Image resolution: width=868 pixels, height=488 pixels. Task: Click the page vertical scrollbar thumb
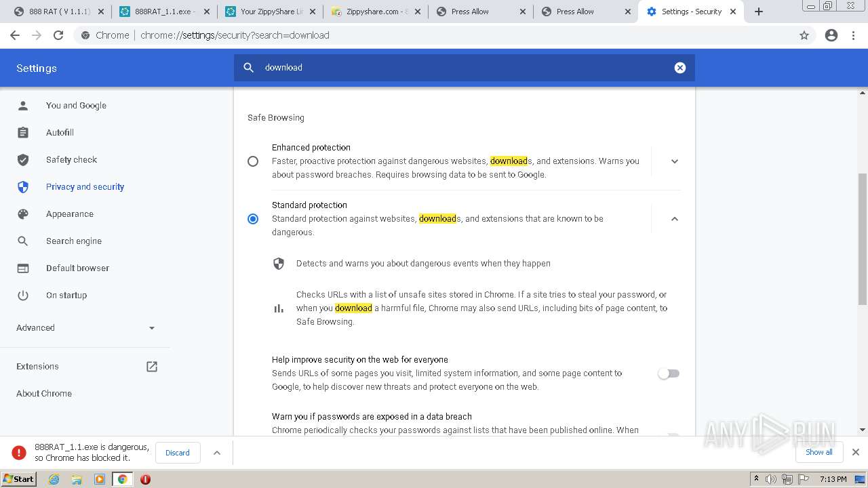(863, 239)
